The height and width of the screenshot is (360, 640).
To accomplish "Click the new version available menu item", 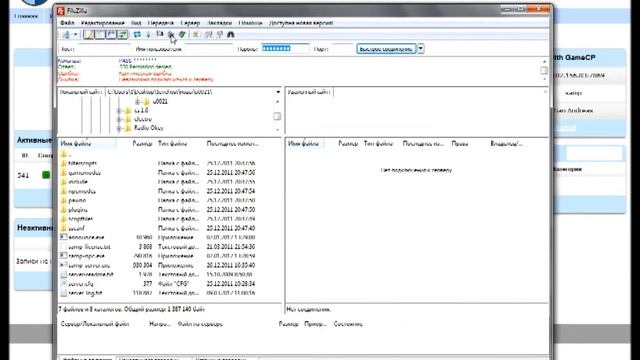I will tap(301, 23).
